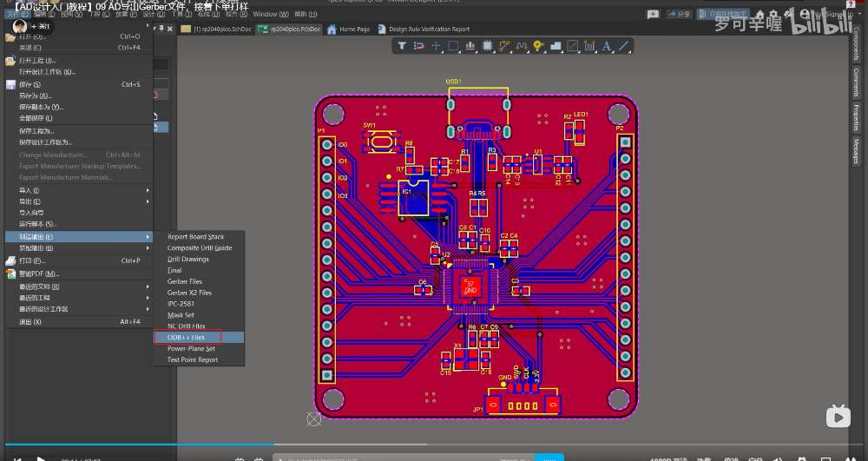The image size is (868, 461).
Task: Choose the move objects crosshair tool
Action: 437,46
